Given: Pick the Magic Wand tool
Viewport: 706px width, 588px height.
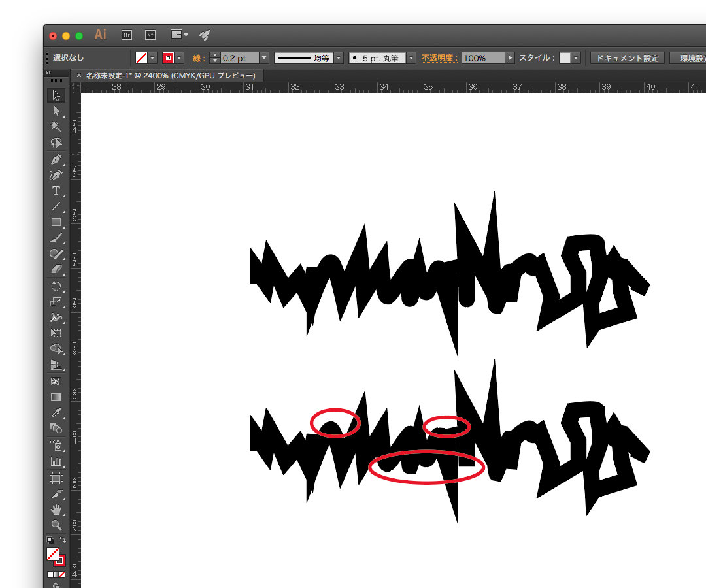Looking at the screenshot, I should [56, 127].
